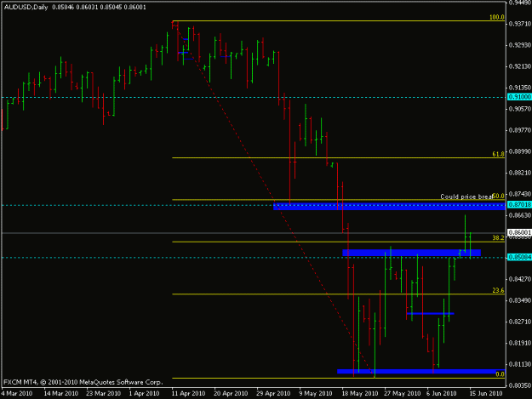Click the 0.93710 price axis label
Screen dimensions: 532x399
click(520, 24)
